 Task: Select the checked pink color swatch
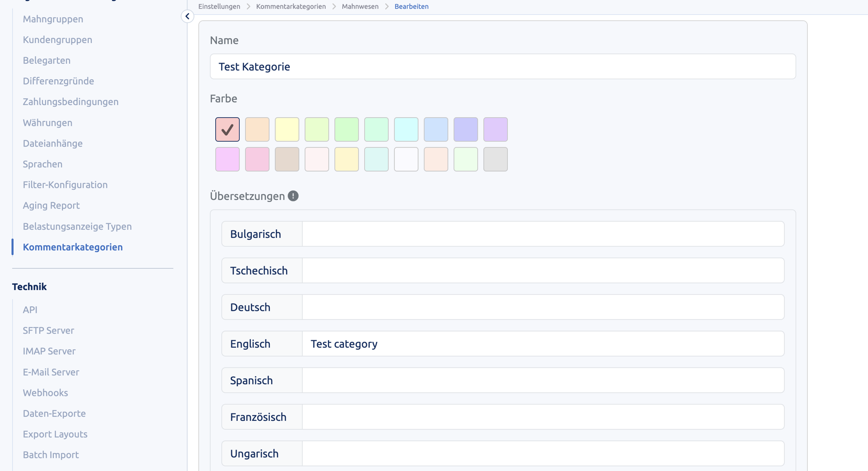(x=227, y=129)
